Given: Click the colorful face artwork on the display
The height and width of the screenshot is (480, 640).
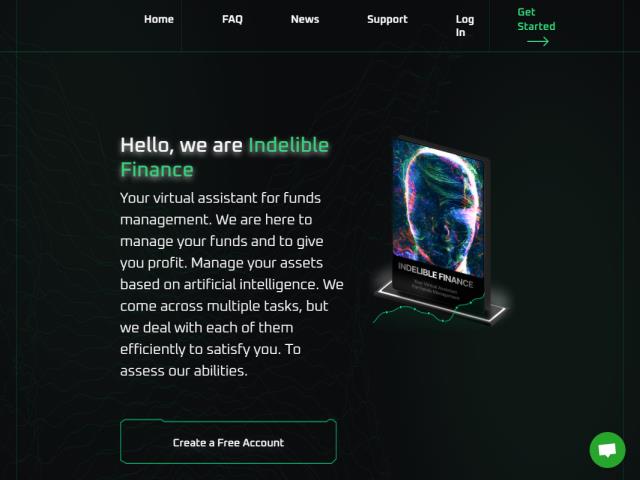Looking at the screenshot, I should [x=438, y=208].
